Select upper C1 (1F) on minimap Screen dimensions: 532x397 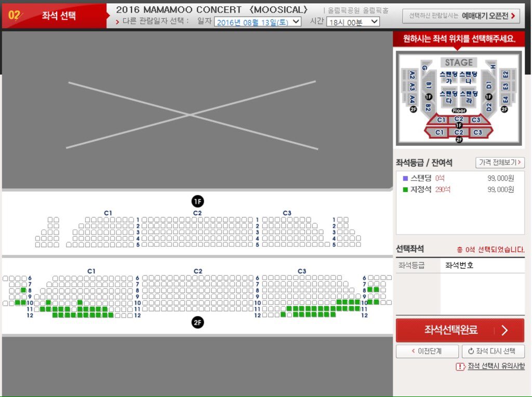tap(441, 120)
